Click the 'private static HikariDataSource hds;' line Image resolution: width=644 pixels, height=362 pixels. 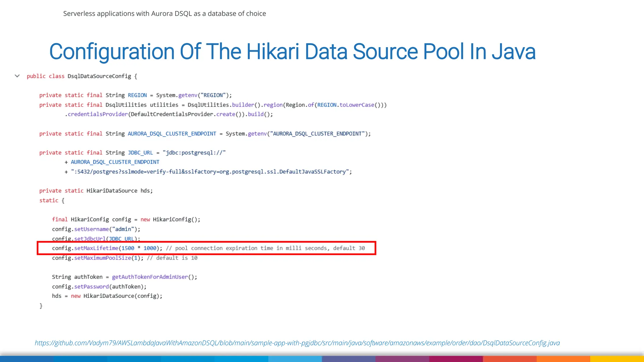(x=96, y=191)
